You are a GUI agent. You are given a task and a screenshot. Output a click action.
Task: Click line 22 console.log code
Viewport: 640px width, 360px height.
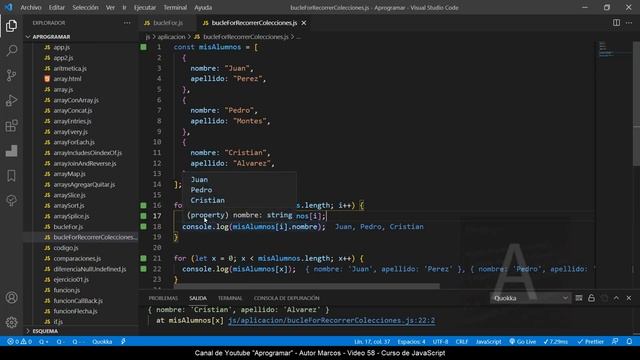(x=239, y=269)
